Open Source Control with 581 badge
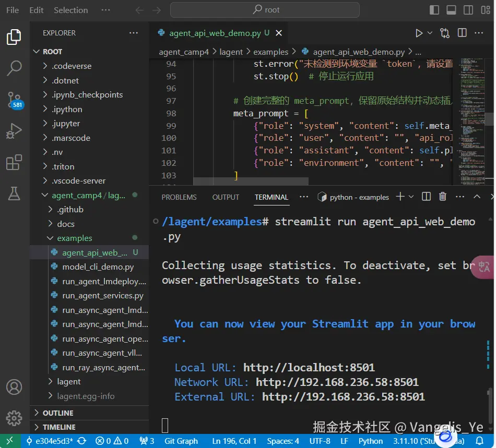The width and height of the screenshot is (496, 448). pos(14,99)
